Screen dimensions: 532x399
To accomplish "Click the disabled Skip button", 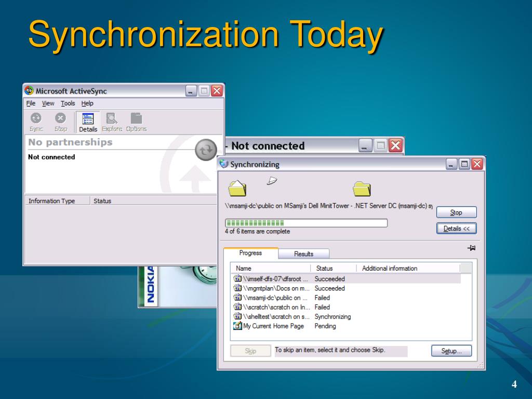I will pos(250,351).
